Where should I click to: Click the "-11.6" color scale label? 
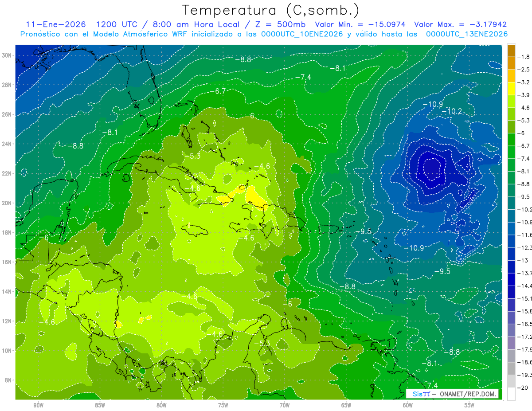click(x=525, y=235)
